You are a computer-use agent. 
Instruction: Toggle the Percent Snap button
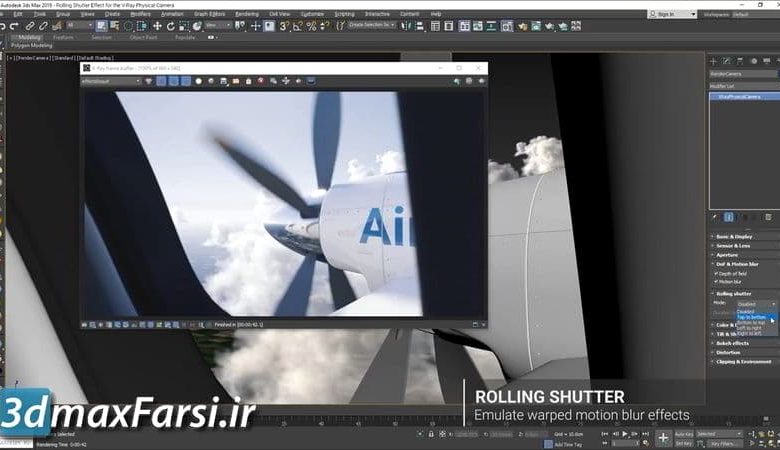311,26
